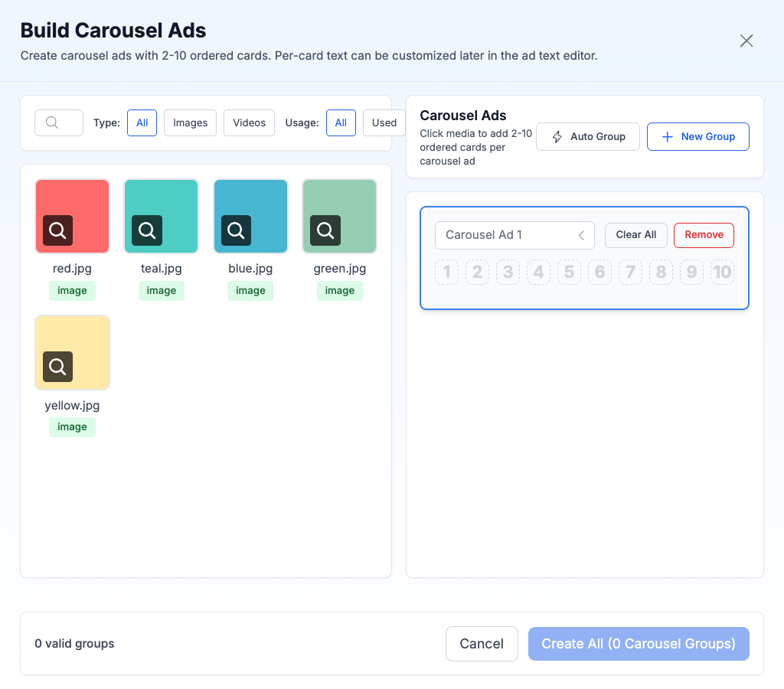Open magnifier preview on teal.jpg
784x689 pixels.
147,230
